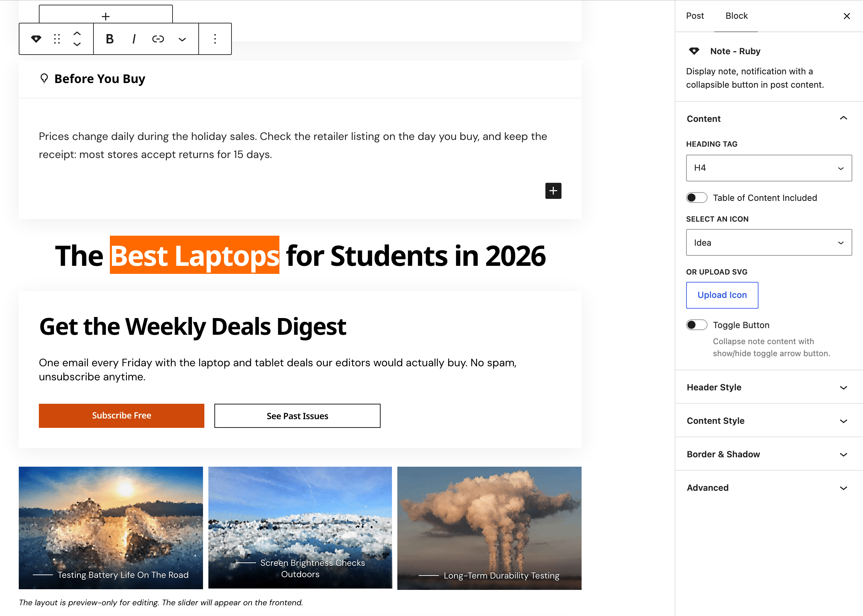Click the Note Ruby block type icon in toolbar
The image size is (863, 616).
coord(36,39)
